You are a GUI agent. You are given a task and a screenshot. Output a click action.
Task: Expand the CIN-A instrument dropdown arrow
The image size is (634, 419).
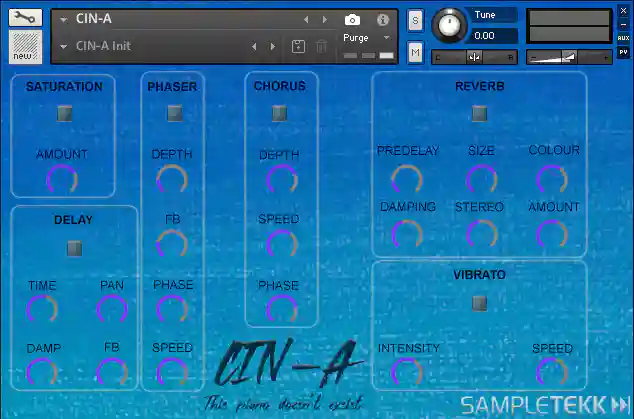63,19
